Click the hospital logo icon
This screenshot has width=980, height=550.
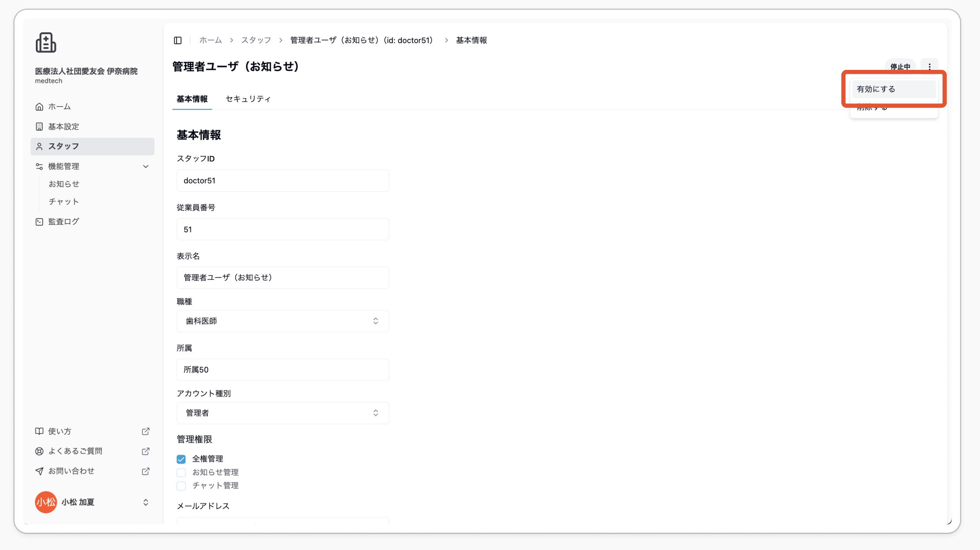click(46, 43)
